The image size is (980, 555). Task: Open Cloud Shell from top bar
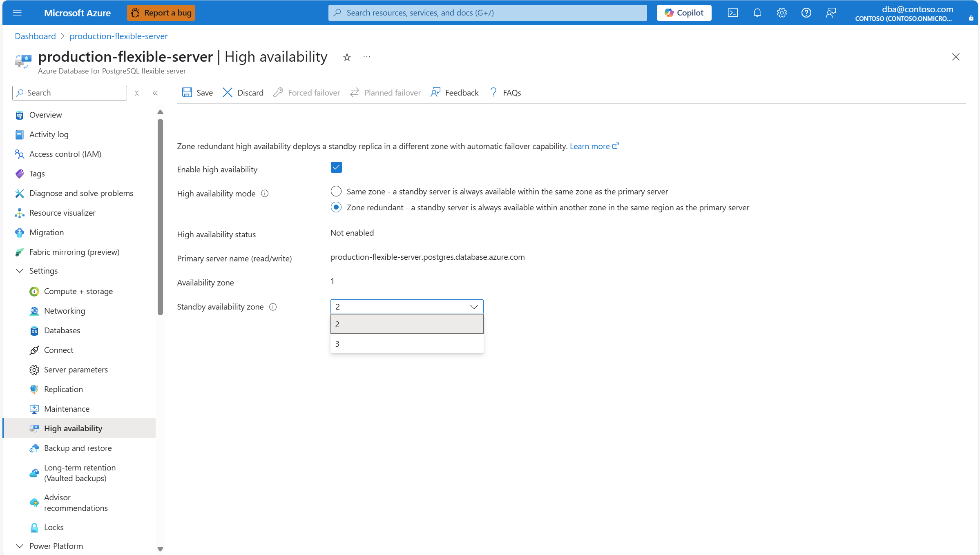[732, 13]
